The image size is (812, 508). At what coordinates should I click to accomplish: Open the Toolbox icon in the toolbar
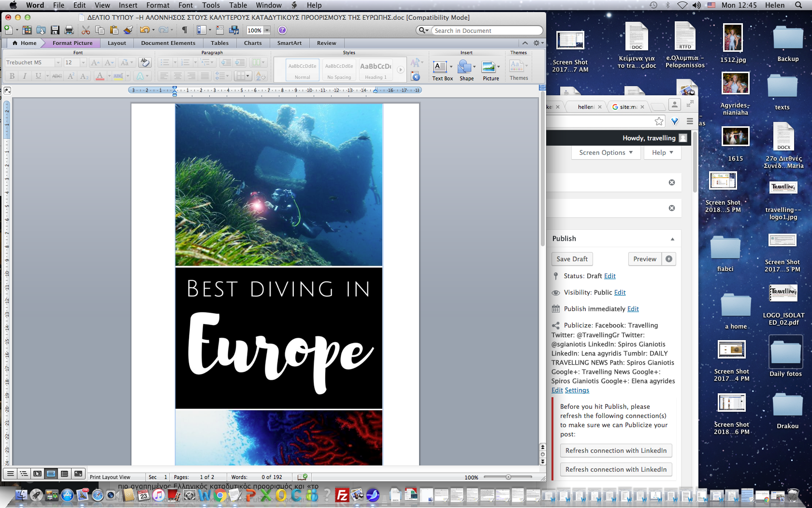click(220, 30)
